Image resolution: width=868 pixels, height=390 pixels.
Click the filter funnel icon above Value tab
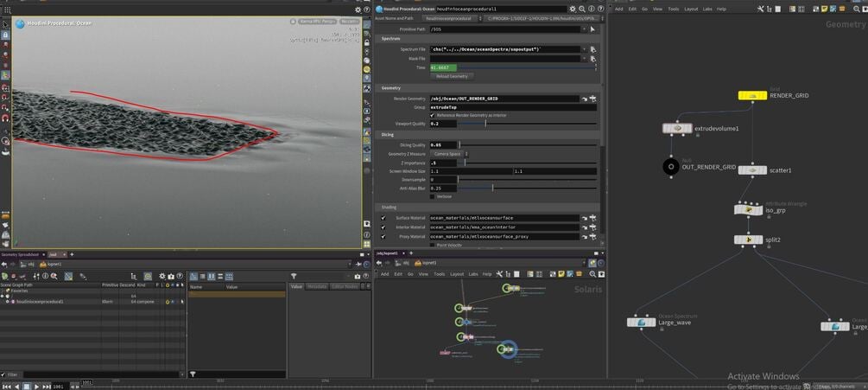[294, 276]
